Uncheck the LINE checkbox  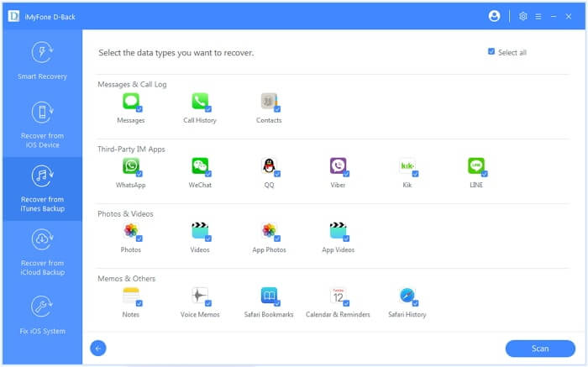tap(484, 174)
